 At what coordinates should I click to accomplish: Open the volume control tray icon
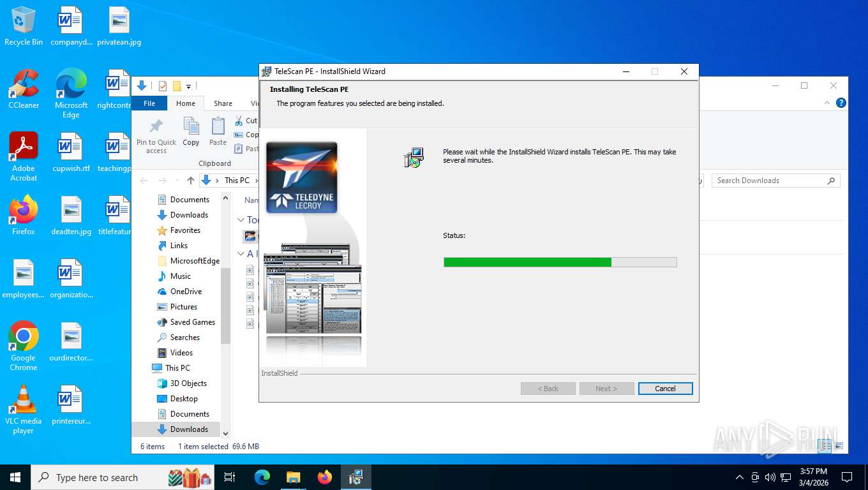(770, 477)
